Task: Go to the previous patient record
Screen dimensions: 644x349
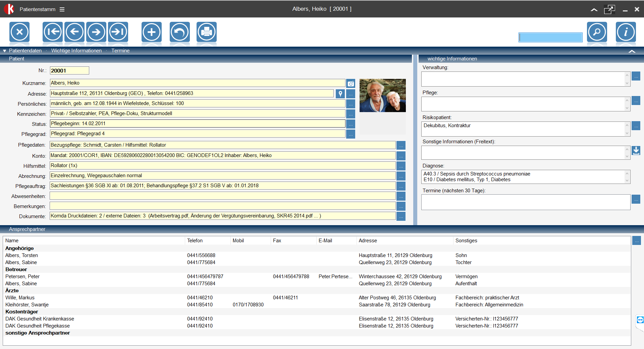Action: (x=74, y=32)
